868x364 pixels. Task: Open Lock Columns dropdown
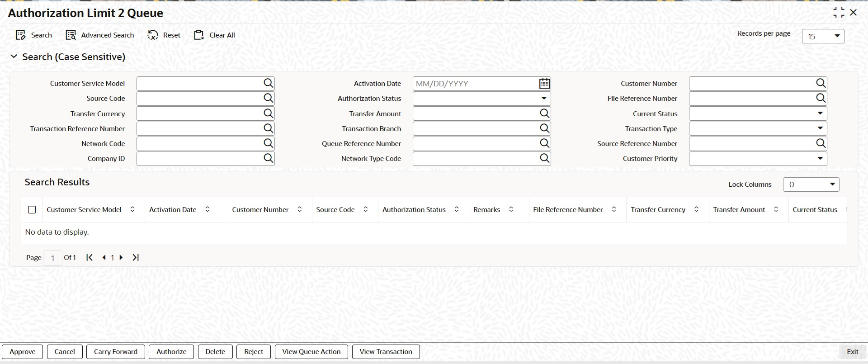click(x=811, y=184)
